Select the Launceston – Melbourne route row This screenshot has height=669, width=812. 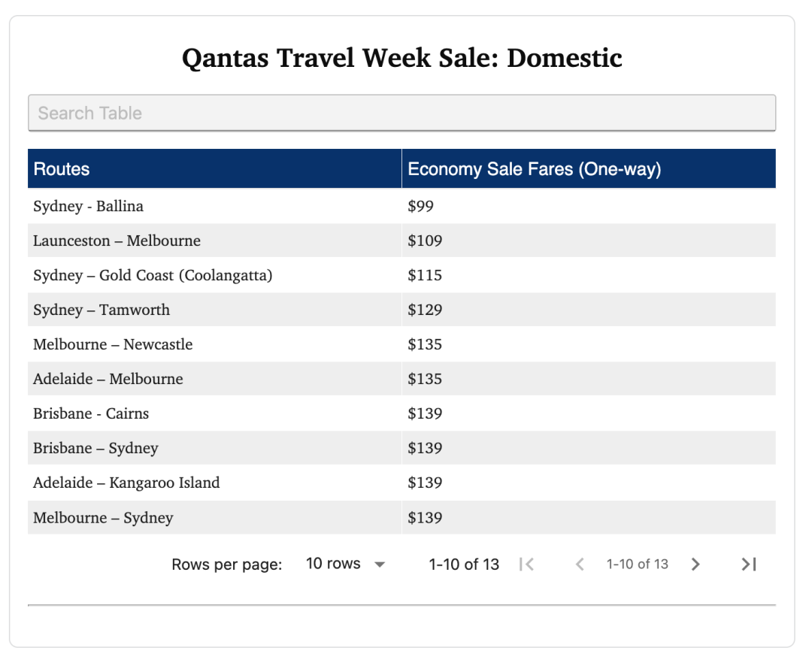117,241
